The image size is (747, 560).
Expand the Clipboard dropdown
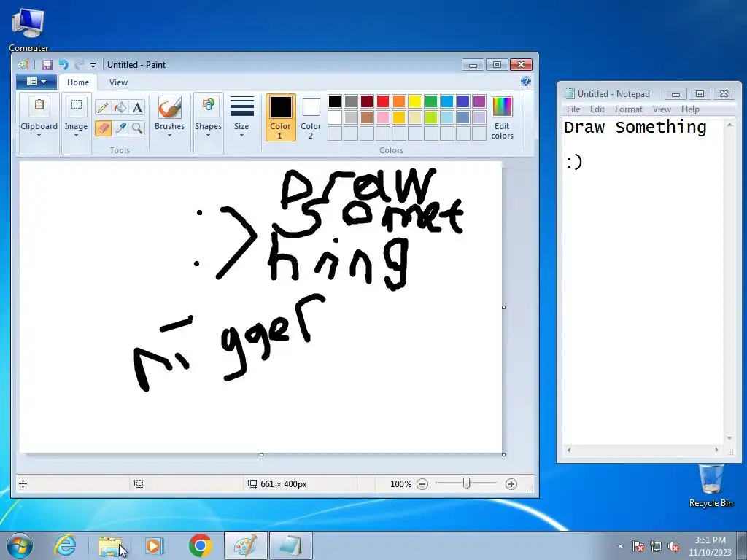coord(39,135)
